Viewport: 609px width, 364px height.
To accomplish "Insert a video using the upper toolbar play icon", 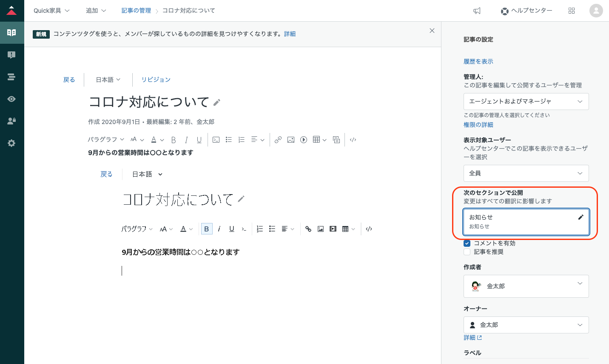I will [x=304, y=140].
